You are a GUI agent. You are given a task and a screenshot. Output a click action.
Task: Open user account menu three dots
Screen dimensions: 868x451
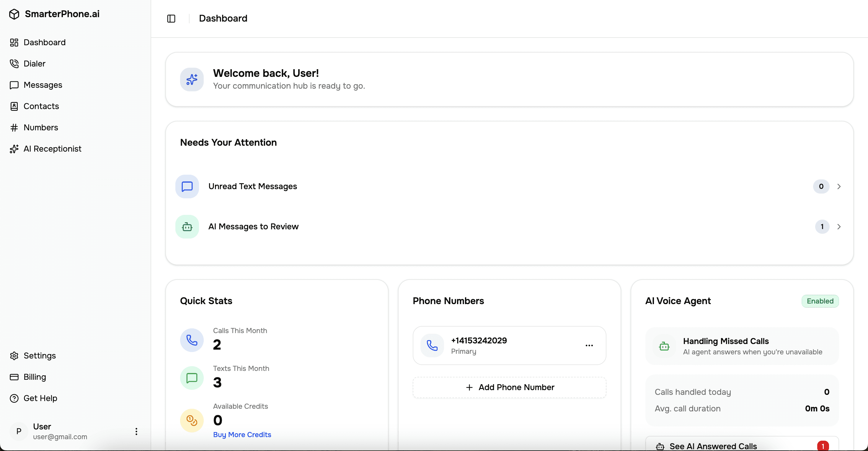[x=136, y=431]
